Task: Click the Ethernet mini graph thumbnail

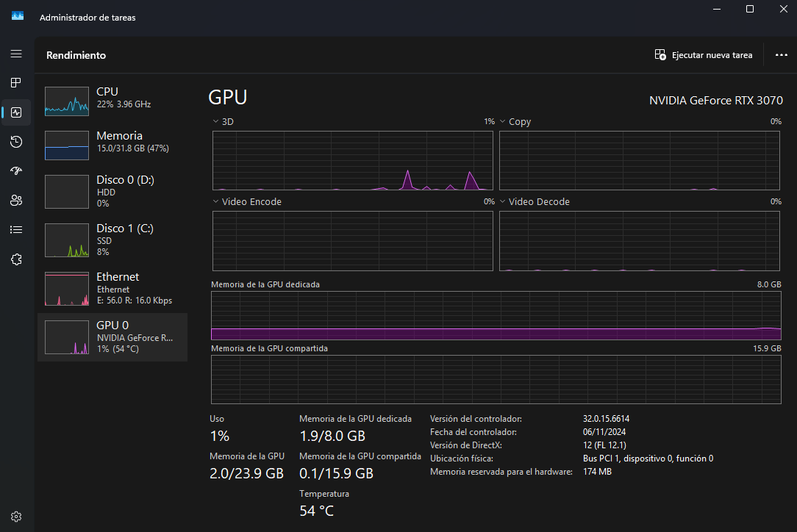Action: point(67,289)
